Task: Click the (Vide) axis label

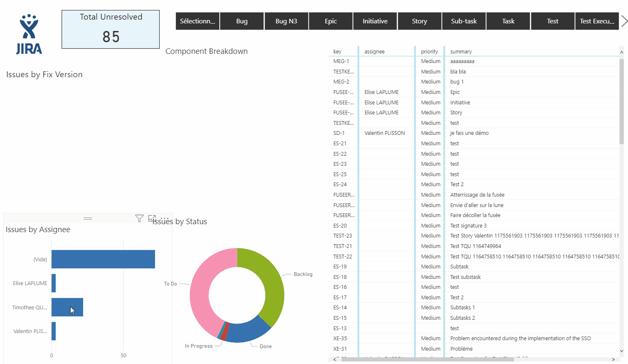Action: pyautogui.click(x=40, y=260)
